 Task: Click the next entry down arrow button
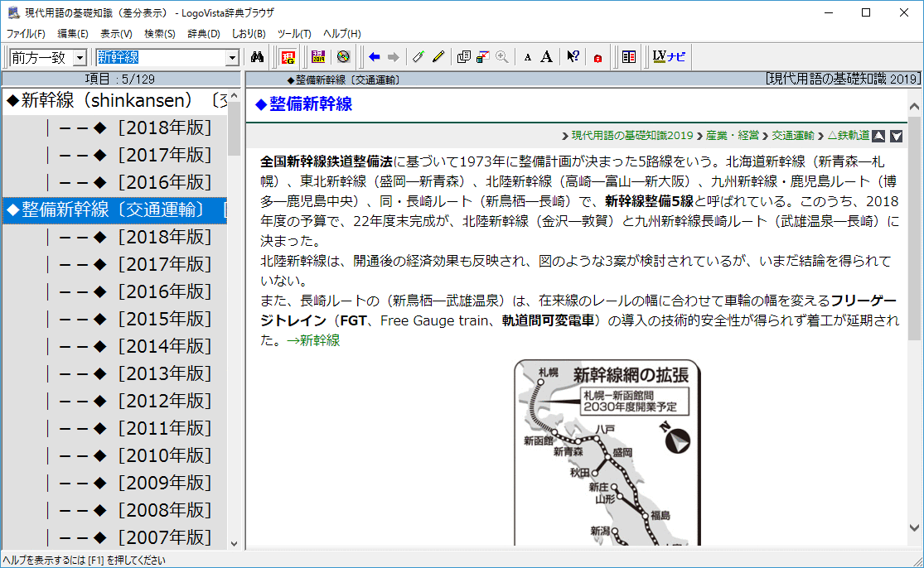[x=896, y=136]
